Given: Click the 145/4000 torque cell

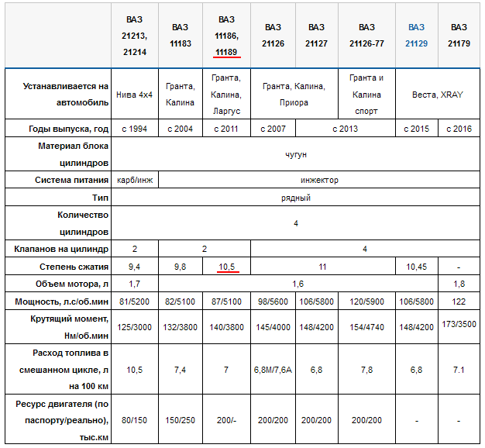Looking at the screenshot, I should click(273, 327).
